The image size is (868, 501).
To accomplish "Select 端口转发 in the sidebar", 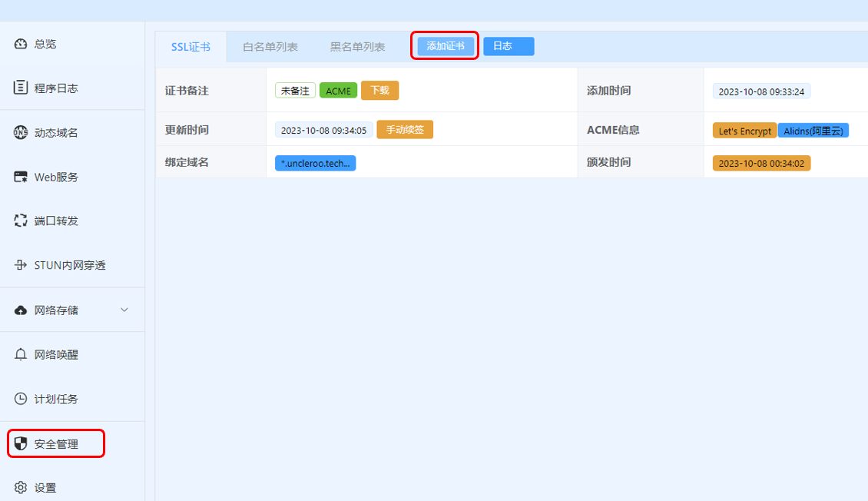I will point(56,221).
